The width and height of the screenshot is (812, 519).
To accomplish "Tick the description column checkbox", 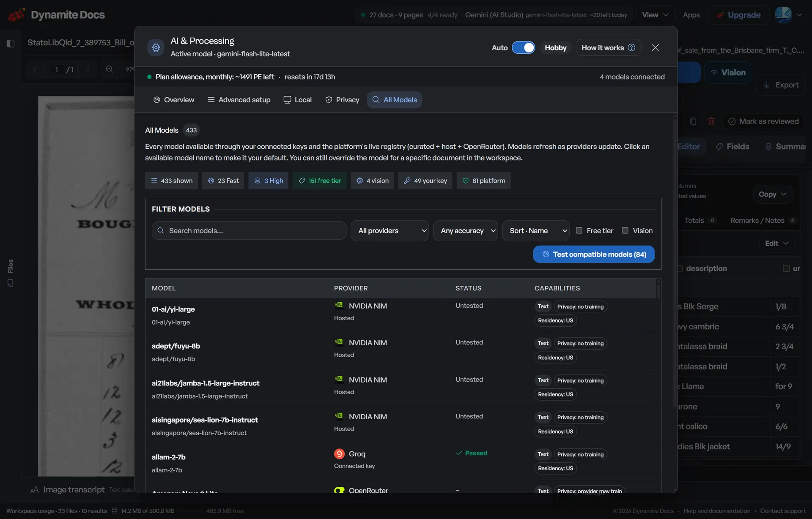I will tap(680, 268).
